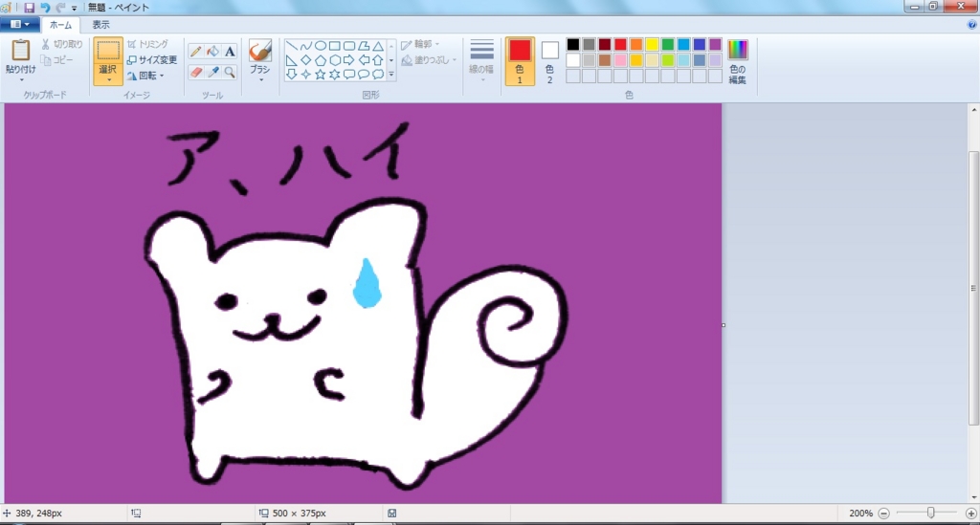Select the Color picker eyedropper tool
The width and height of the screenshot is (980, 525).
pos(213,72)
